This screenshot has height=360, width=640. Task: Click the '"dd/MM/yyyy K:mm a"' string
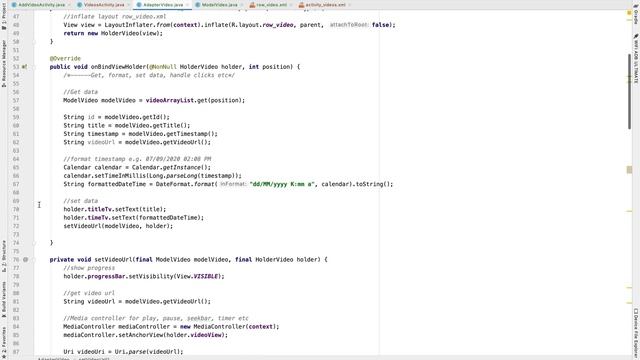click(x=282, y=184)
